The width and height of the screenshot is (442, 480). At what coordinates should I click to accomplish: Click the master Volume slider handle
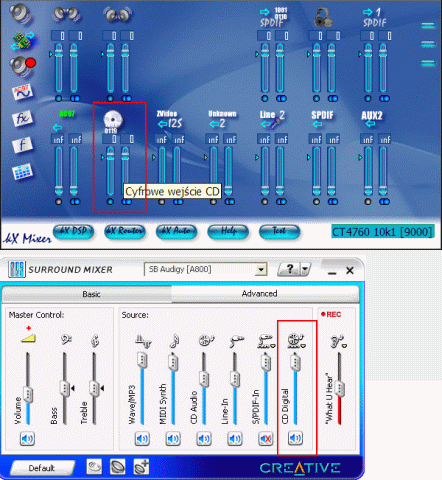coord(28,394)
